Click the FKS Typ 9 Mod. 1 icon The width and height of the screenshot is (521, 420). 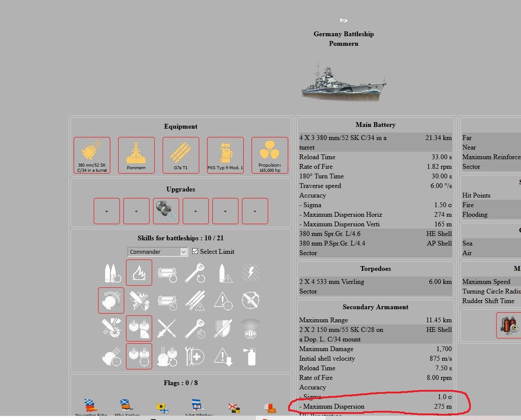pyautogui.click(x=225, y=155)
